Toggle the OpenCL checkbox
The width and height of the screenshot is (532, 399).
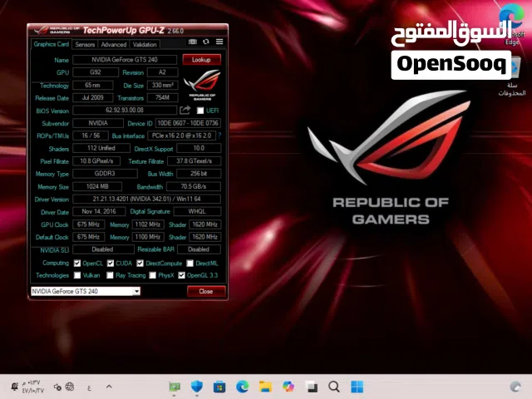[77, 264]
